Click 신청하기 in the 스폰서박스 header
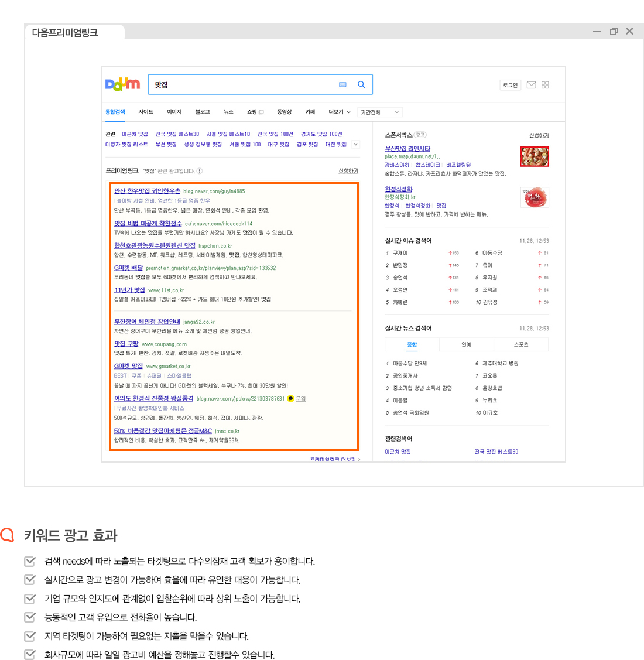This screenshot has width=644, height=660. [x=539, y=135]
